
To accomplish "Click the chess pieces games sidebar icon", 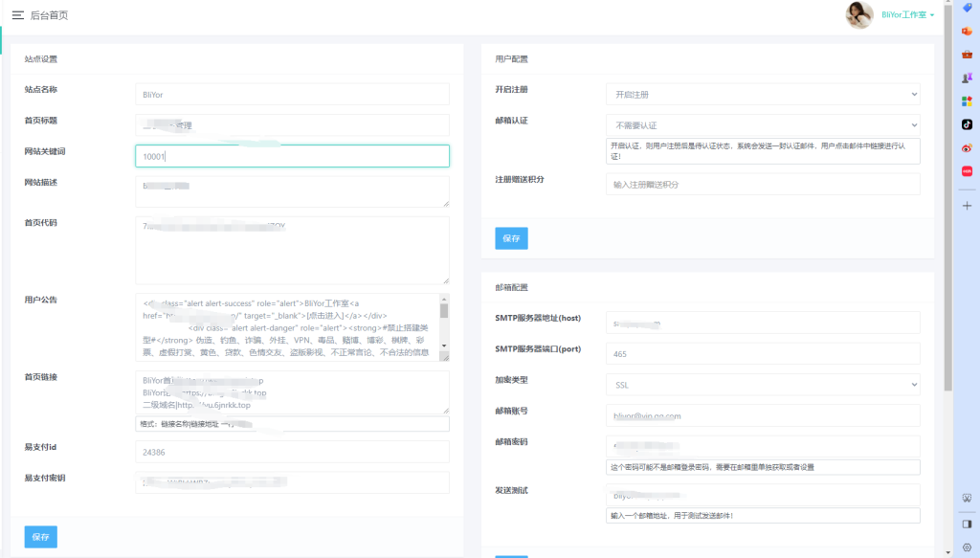I will 967,78.
